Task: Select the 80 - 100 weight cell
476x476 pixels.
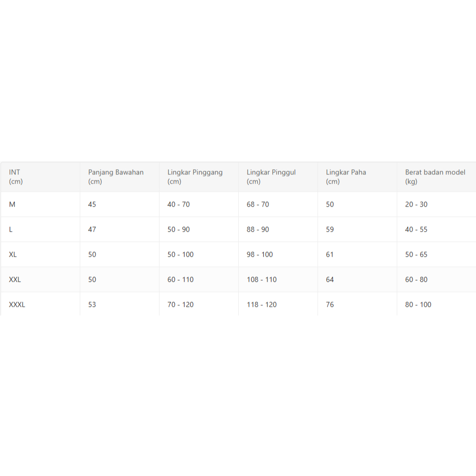Action: click(418, 305)
